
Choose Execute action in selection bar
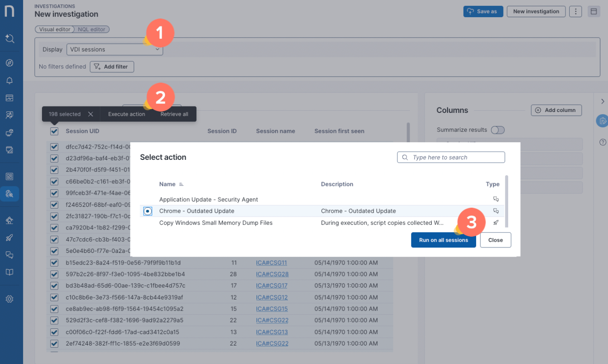tap(126, 114)
